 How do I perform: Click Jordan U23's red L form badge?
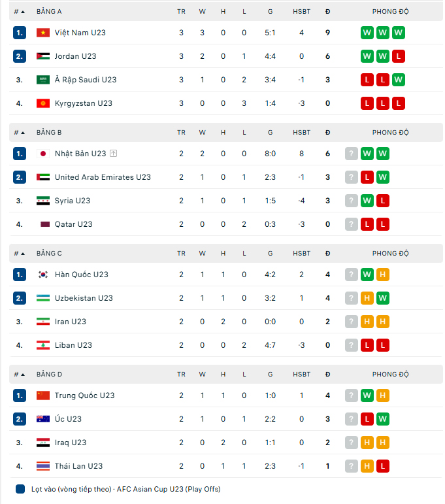pos(399,56)
